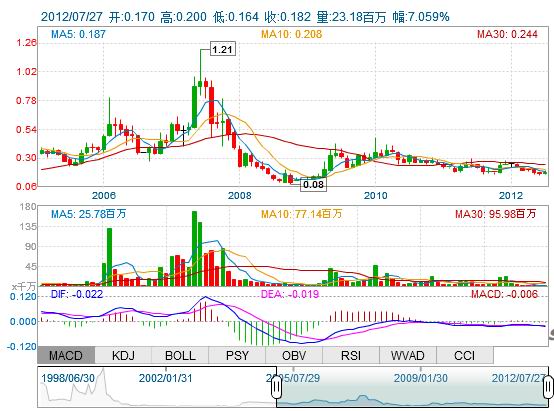Screen dimensions: 554x411
Task: Show the CCI indicator tab
Action: [465, 355]
